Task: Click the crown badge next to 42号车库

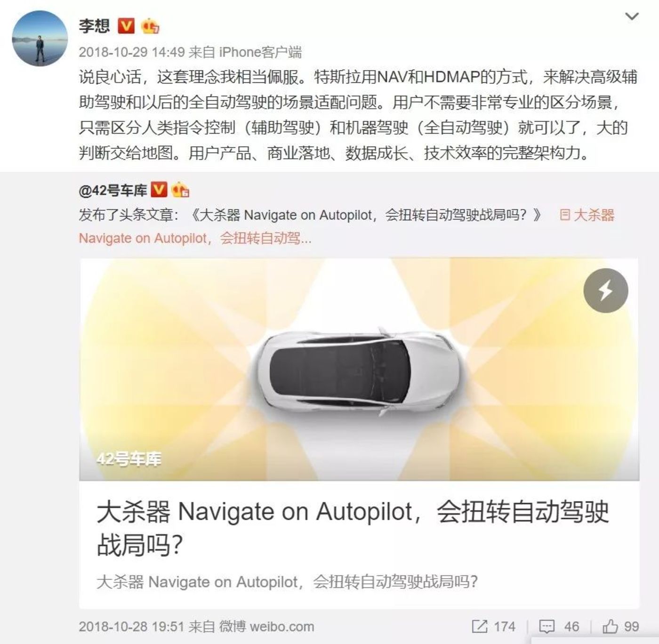Action: pyautogui.click(x=180, y=190)
